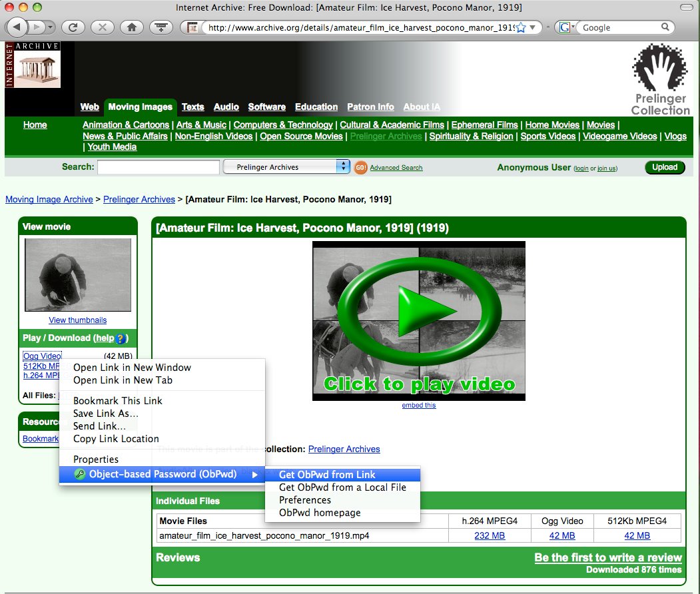Click the Stop loading X button

click(x=102, y=27)
